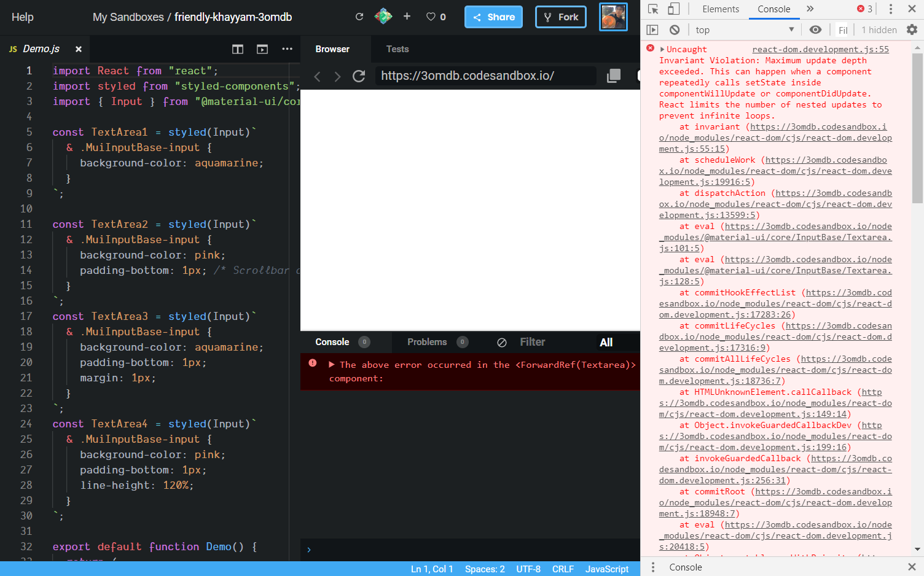Open the Elements panel in DevTools
Viewport: 924px width, 576px height.
[721, 9]
